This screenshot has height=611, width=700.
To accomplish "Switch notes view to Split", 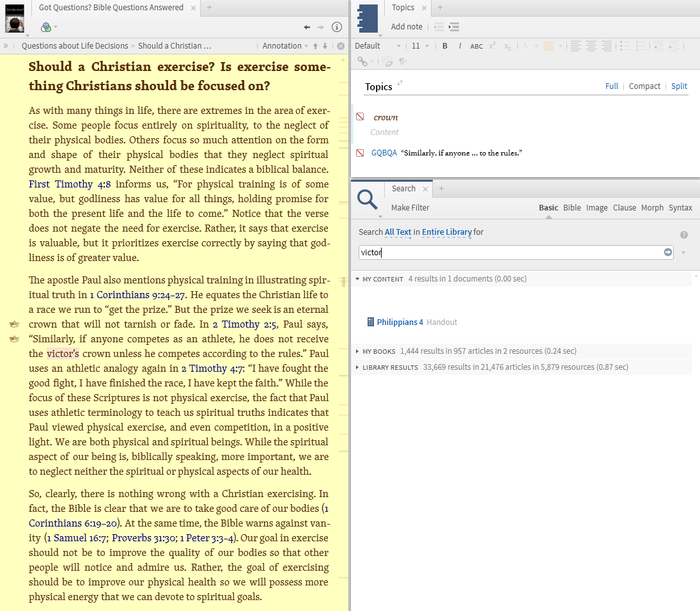I will (679, 86).
